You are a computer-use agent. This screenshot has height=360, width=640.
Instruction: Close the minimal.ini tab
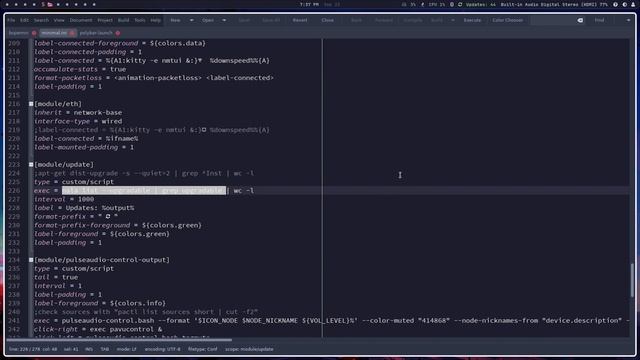pyautogui.click(x=72, y=33)
